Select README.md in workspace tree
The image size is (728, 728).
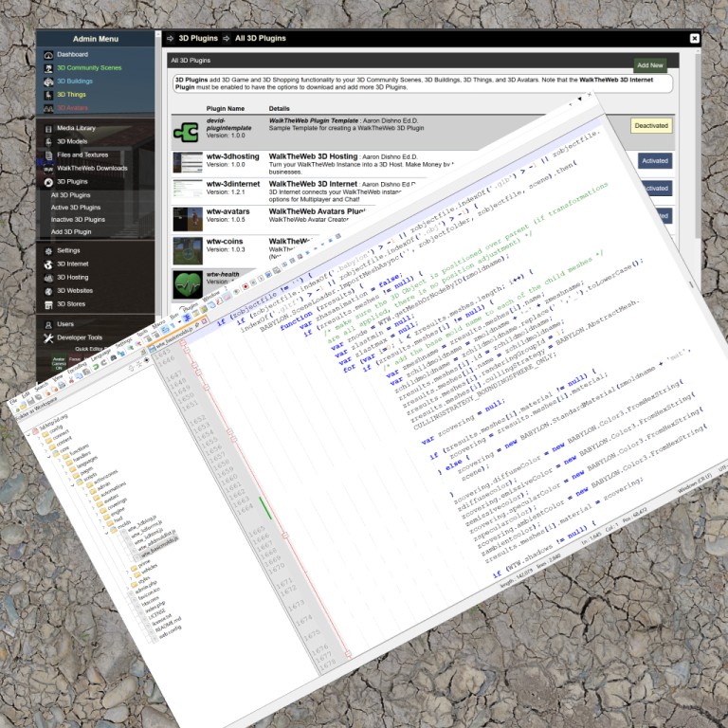(168, 624)
